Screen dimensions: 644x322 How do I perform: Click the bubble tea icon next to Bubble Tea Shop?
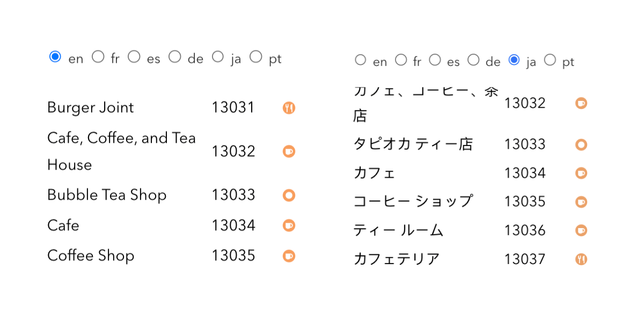click(x=288, y=195)
